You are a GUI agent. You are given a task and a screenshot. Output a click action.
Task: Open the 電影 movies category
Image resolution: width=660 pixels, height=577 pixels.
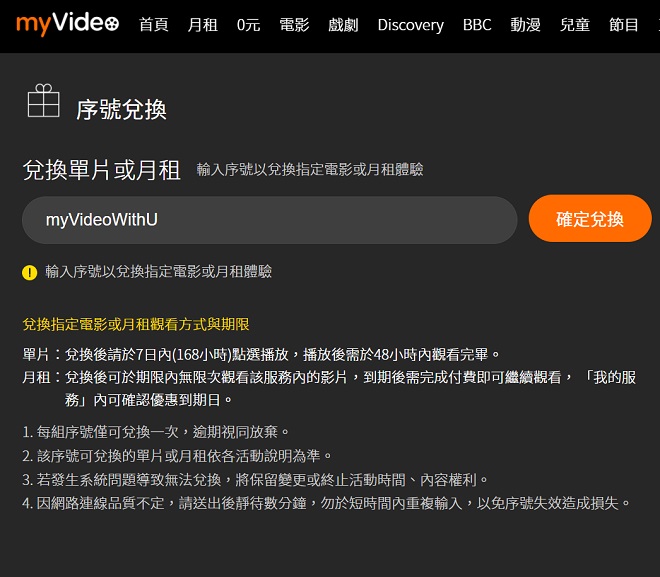(x=294, y=25)
